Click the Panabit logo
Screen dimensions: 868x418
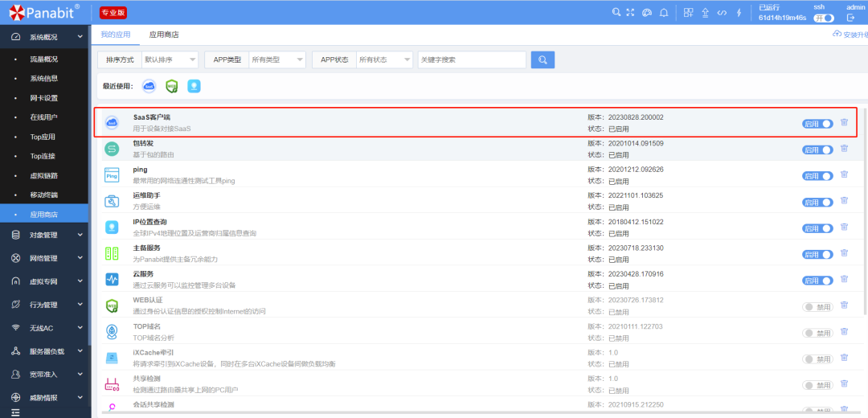pyautogui.click(x=44, y=12)
